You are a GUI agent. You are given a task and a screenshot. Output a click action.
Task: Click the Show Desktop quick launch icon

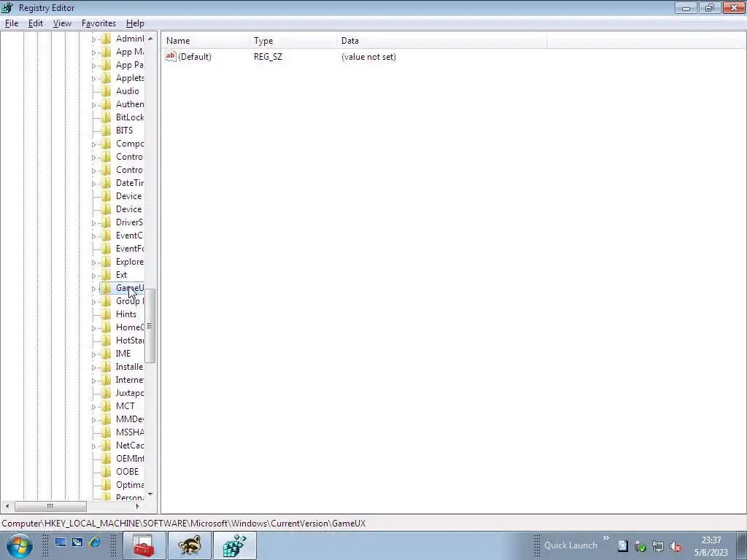61,542
